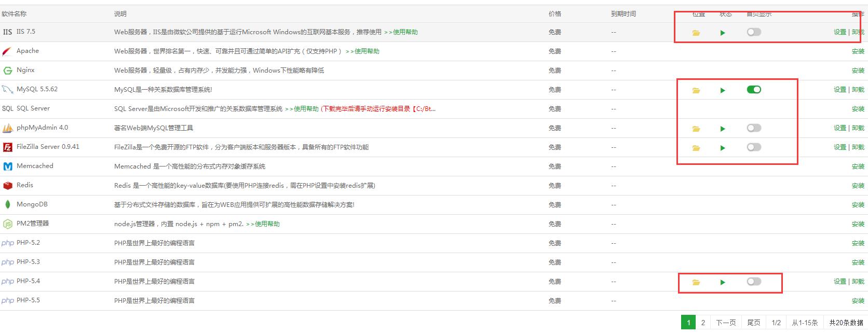Click the SQL Server logo icon
Viewport: 868px width, 334px height.
[x=7, y=108]
